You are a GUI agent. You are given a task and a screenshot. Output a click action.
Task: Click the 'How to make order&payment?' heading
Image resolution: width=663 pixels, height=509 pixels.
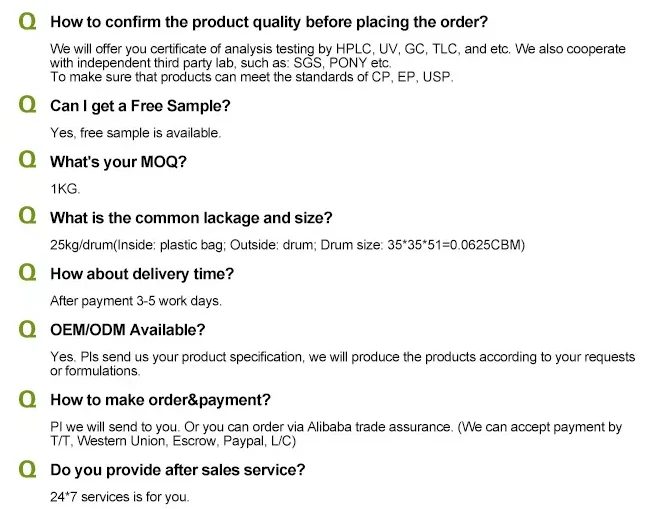pos(160,400)
